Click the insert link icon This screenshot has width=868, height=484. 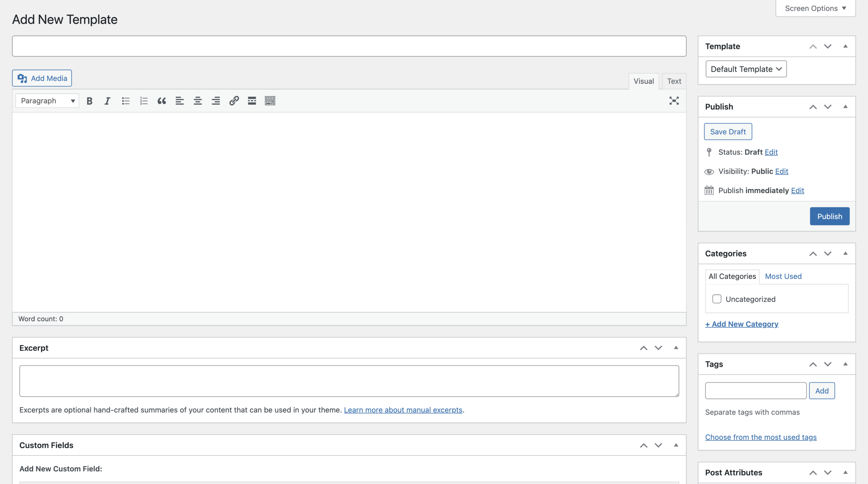[234, 101]
